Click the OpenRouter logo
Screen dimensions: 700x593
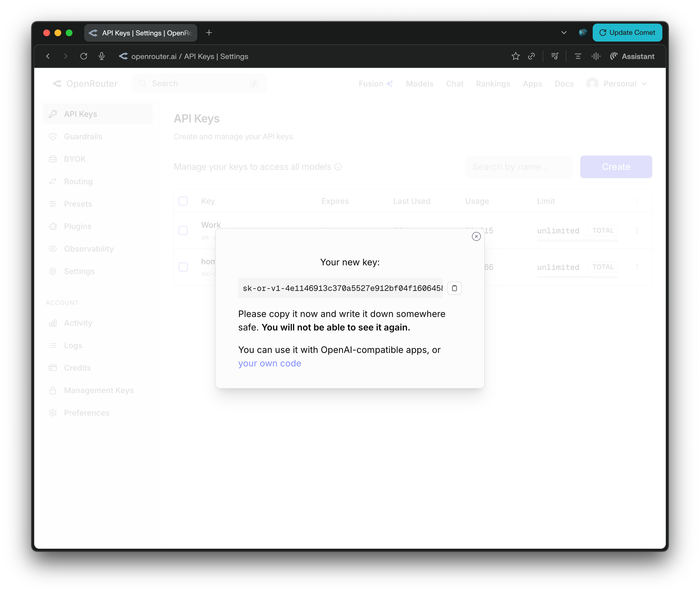85,84
